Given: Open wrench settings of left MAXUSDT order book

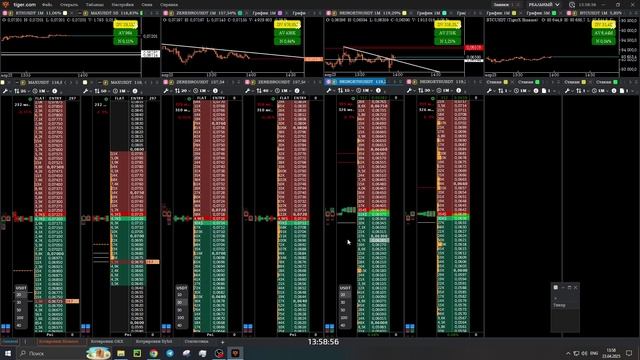Looking at the screenshot, I should pyautogui.click(x=6, y=91).
